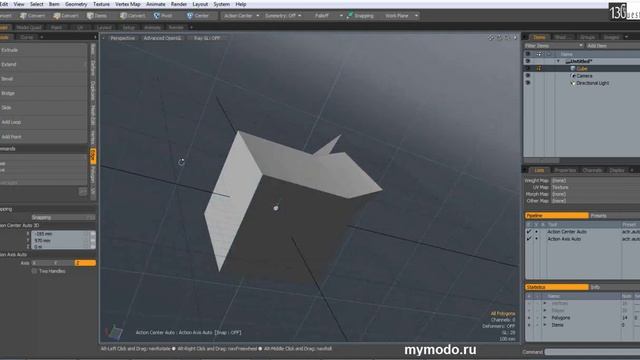Select the Camera icon in Items list
This screenshot has width=640, height=360.
573,76
